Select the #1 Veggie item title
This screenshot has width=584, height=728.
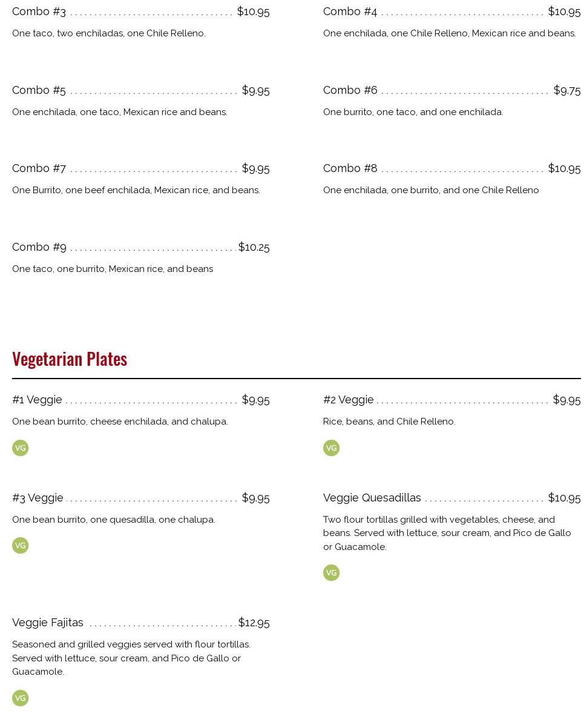tap(37, 400)
